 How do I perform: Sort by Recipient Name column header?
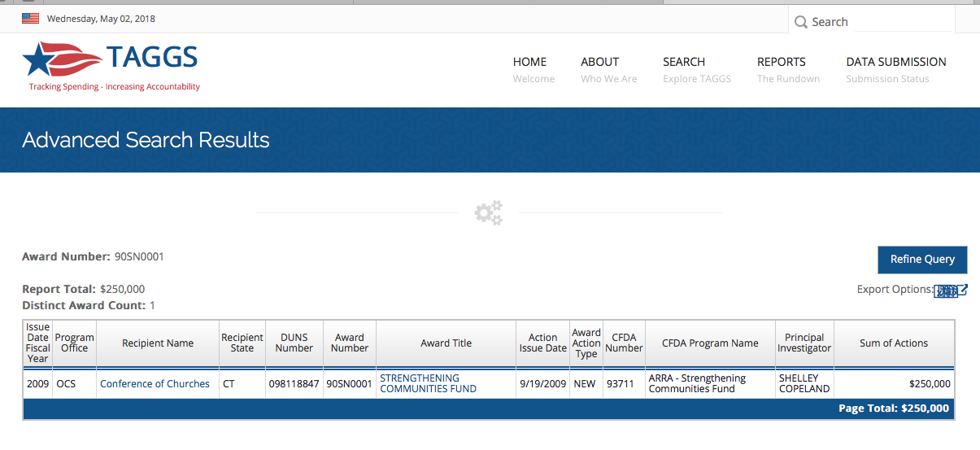pos(158,343)
